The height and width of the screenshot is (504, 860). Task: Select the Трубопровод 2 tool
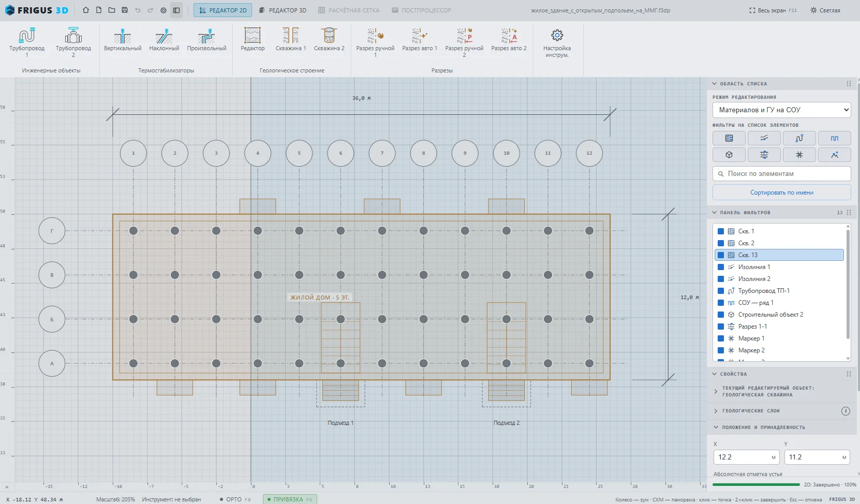coord(73,42)
